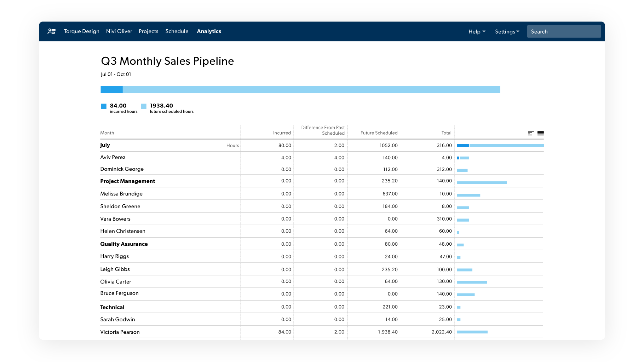
Task: Click into the Search field
Action: [x=564, y=31]
